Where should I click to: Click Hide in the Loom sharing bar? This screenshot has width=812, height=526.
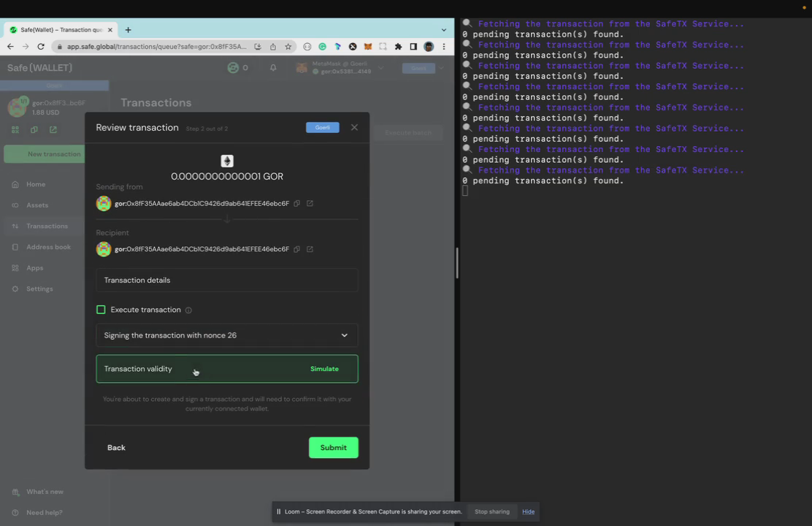(528, 512)
